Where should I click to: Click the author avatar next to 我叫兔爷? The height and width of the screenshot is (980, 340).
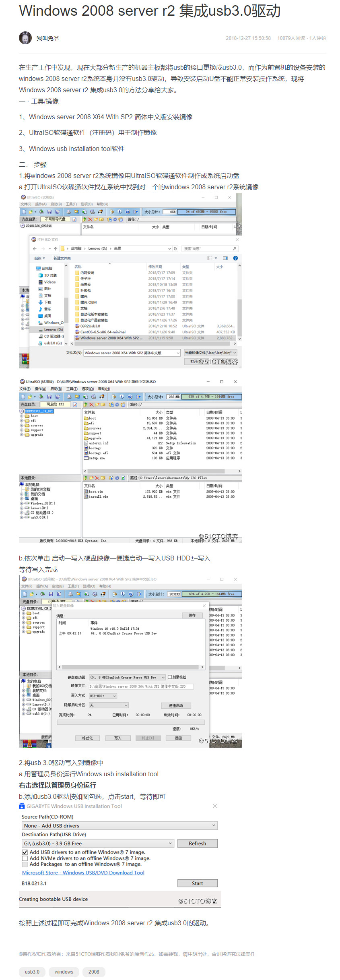tap(25, 38)
